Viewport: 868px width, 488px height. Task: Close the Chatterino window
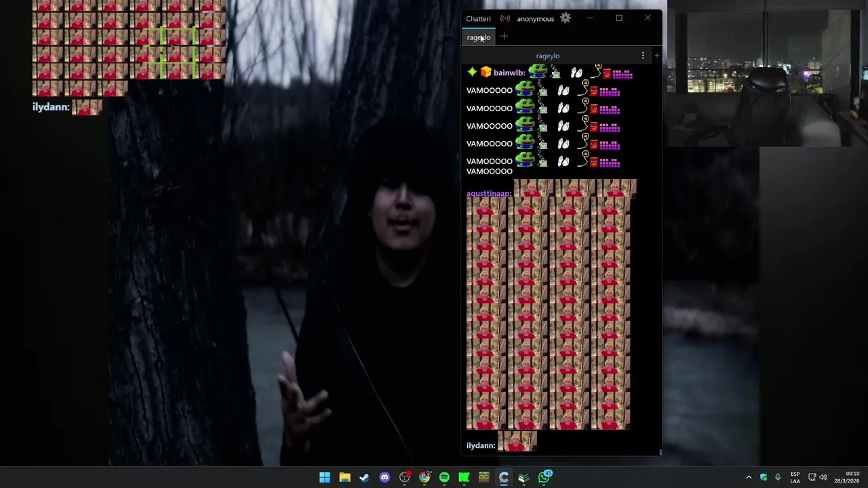pos(648,18)
